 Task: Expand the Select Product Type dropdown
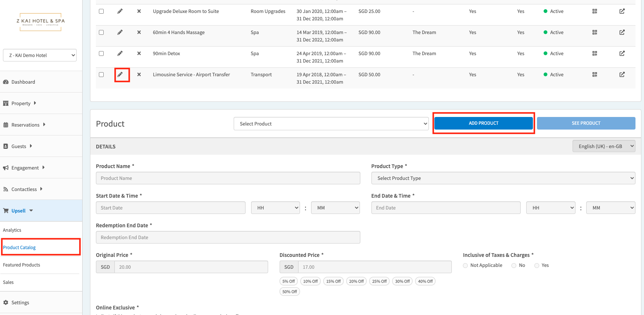pos(503,178)
